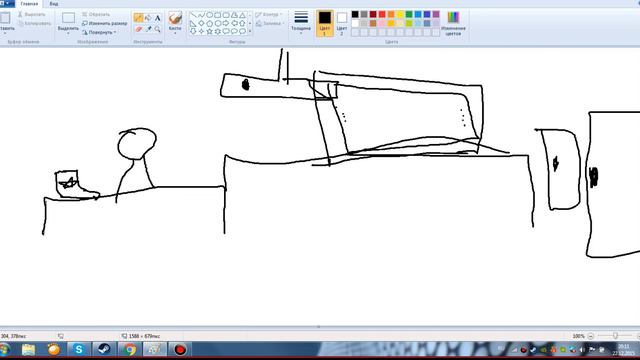Select the Fill with color bucket tool
This screenshot has width=640, height=360.
point(148,18)
